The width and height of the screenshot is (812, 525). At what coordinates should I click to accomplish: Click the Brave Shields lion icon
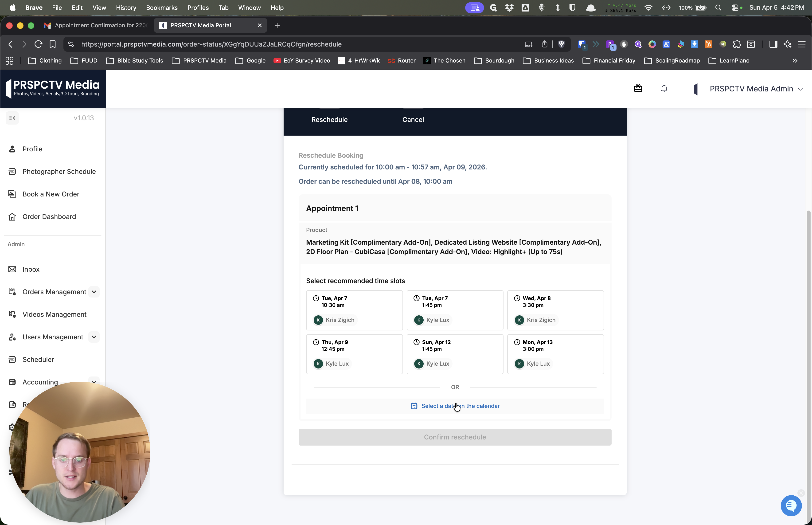click(561, 44)
